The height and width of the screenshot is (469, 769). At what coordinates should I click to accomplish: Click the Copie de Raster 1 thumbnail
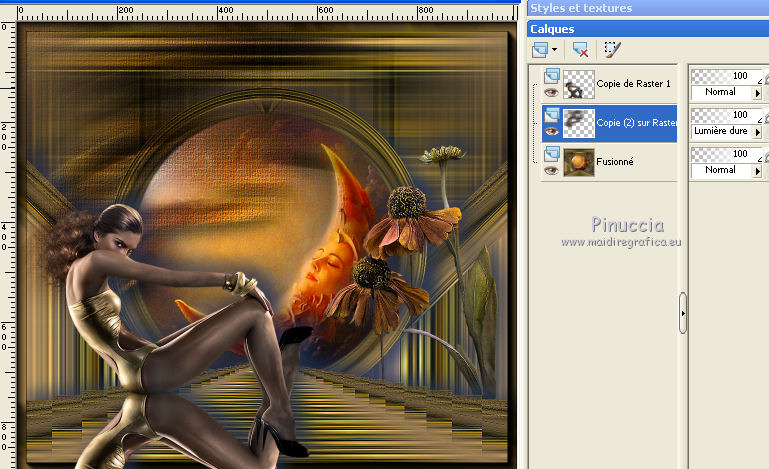click(579, 84)
